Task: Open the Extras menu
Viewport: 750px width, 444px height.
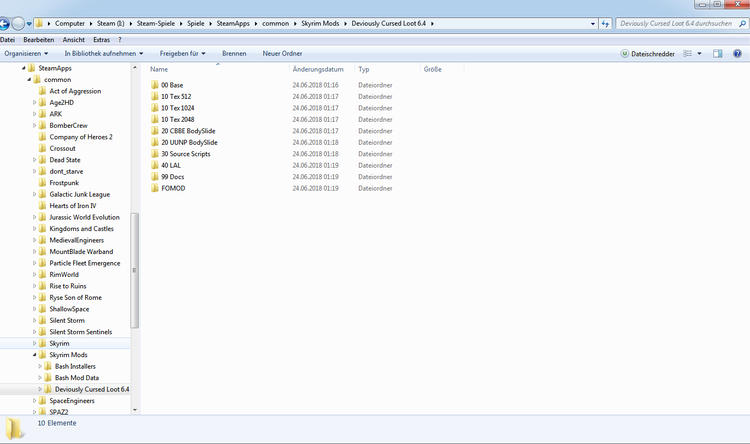Action: pyautogui.click(x=101, y=40)
